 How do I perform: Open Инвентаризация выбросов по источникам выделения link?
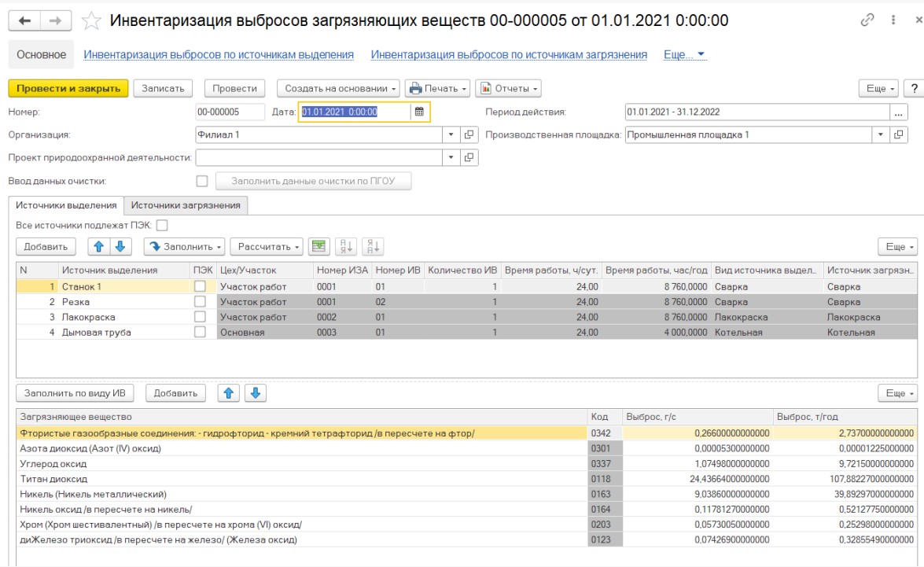tap(219, 54)
